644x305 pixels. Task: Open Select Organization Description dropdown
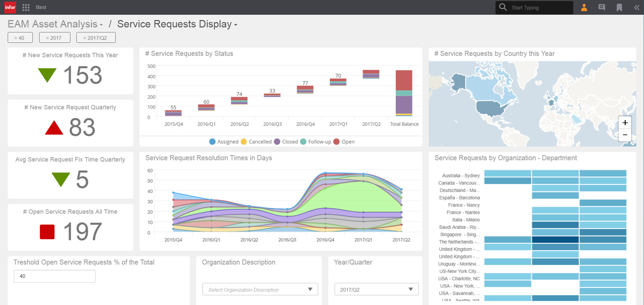[260, 289]
